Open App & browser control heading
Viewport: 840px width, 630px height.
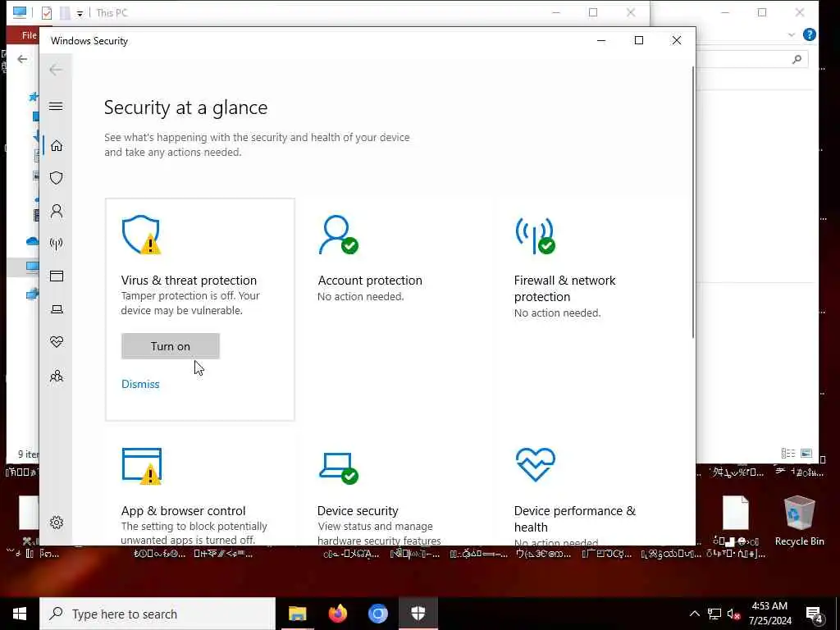pos(183,510)
